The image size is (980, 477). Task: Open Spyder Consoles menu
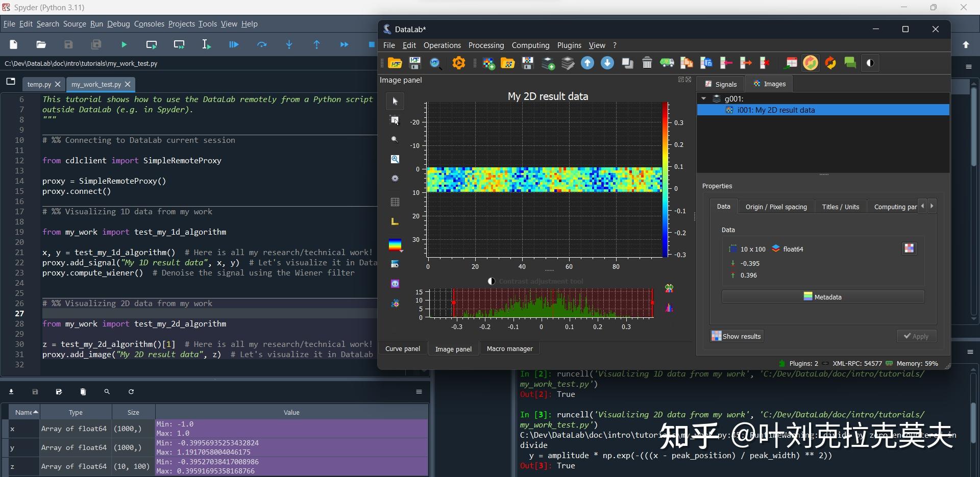[x=149, y=24]
